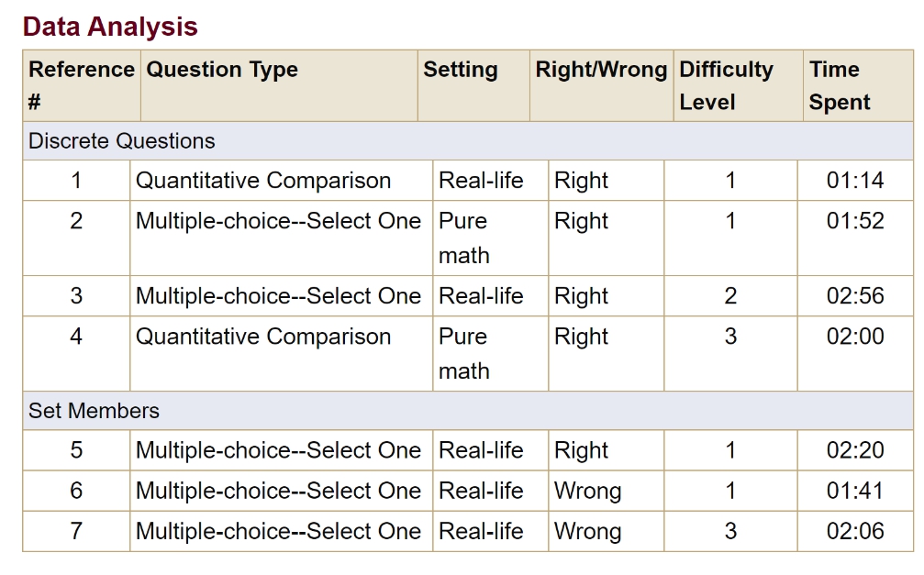924x575 pixels.
Task: Click difficulty level 2 in row 3
Action: [x=730, y=296]
